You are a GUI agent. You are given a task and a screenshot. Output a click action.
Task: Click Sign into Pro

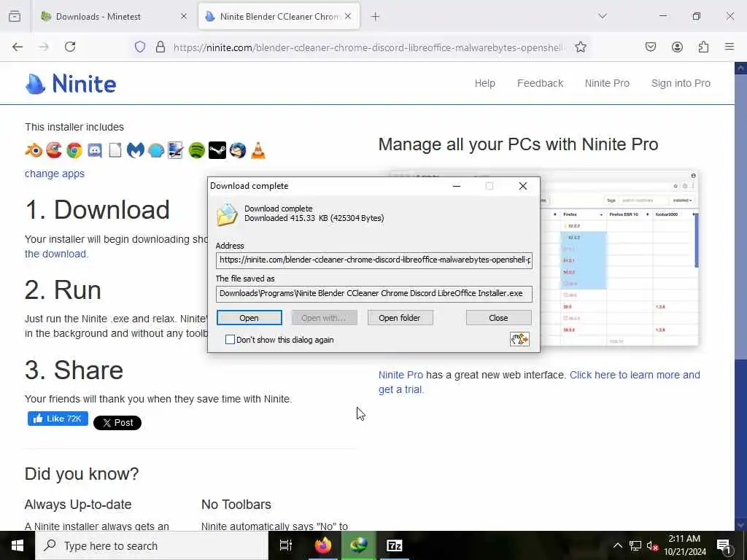(x=681, y=83)
